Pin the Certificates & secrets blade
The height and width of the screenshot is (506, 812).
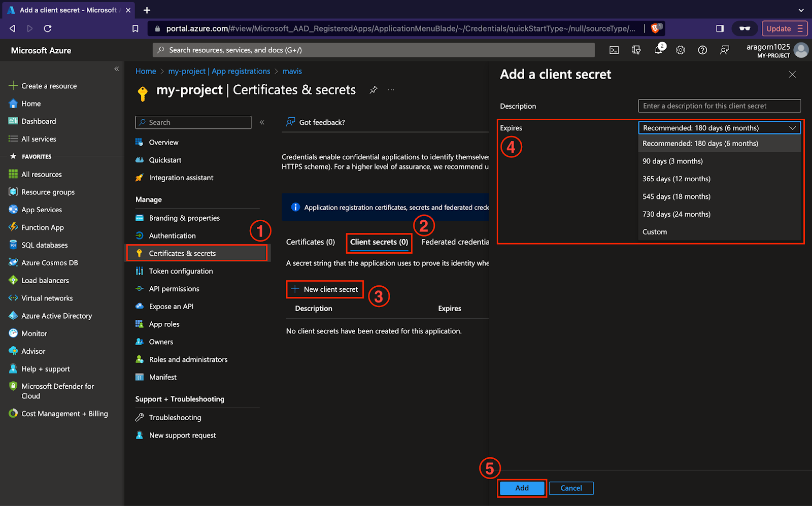374,90
